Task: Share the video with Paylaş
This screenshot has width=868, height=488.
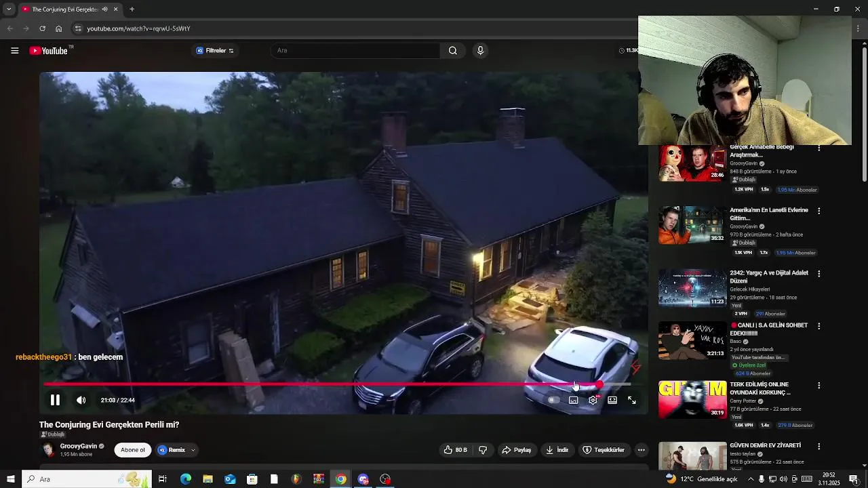Action: pyautogui.click(x=516, y=450)
